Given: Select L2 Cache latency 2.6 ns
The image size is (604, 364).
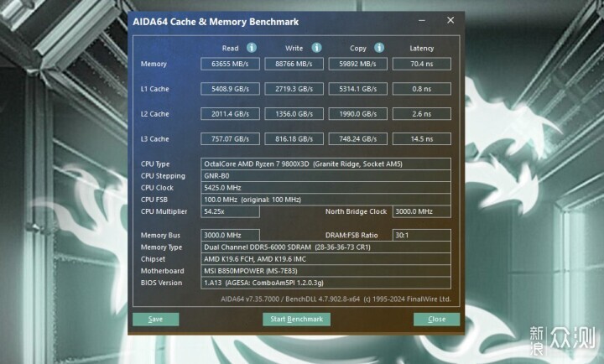Looking at the screenshot, I should 422,114.
